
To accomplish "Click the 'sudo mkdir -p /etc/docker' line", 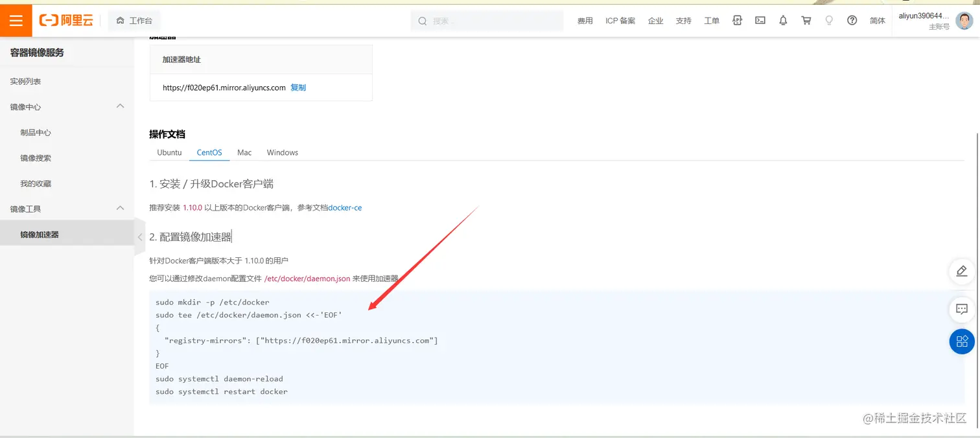I will 213,302.
